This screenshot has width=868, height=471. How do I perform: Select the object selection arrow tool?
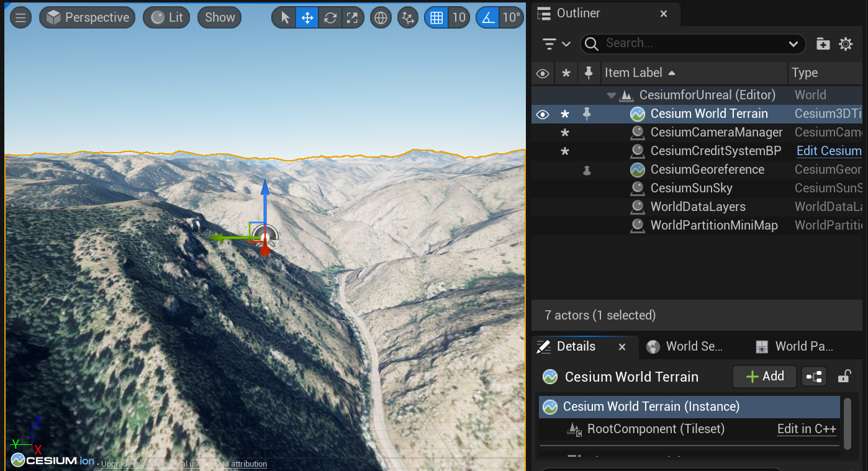[x=285, y=17]
